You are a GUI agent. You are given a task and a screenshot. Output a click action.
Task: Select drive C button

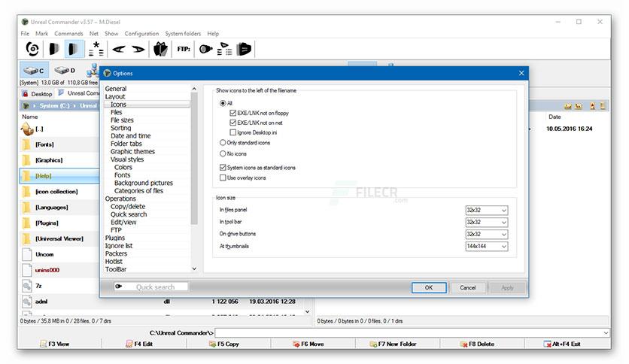coord(34,71)
